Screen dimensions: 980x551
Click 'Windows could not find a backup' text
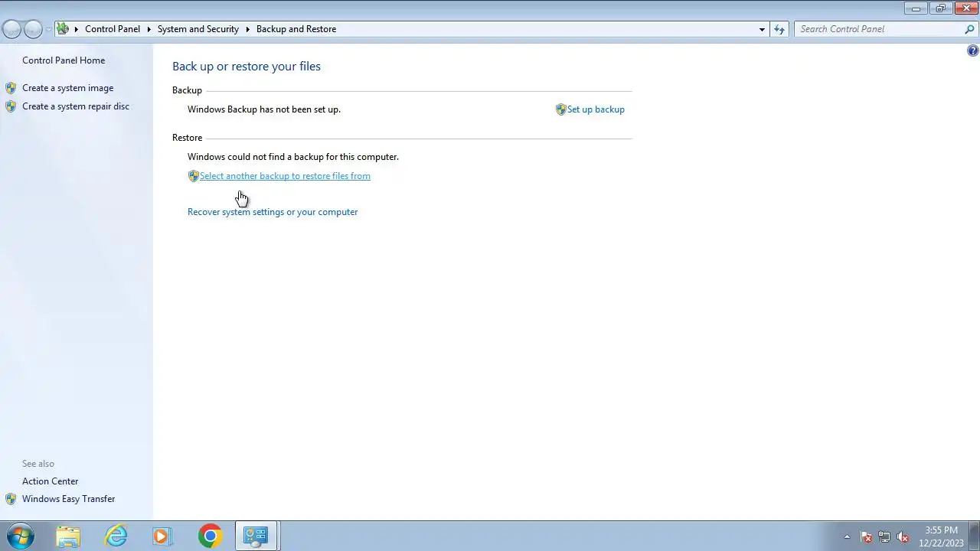click(x=293, y=157)
